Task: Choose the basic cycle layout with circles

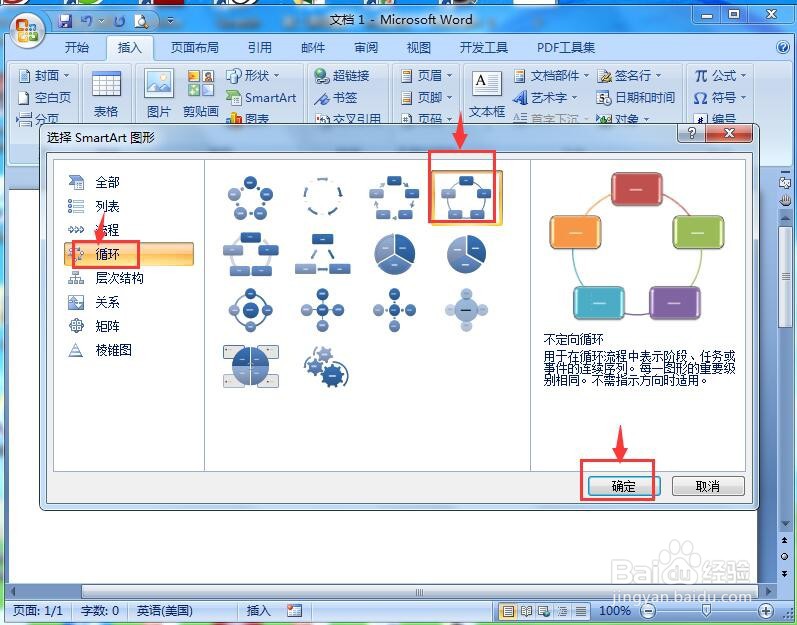Action: pyautogui.click(x=251, y=198)
